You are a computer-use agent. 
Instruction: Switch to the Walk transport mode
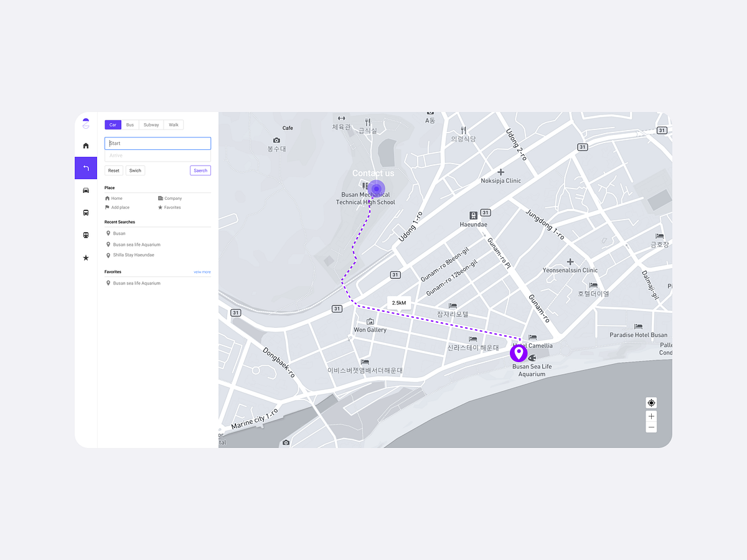173,124
